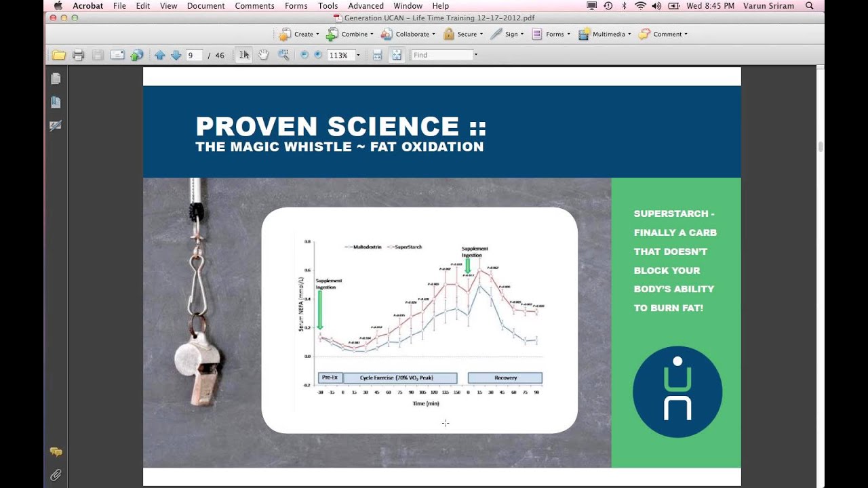The width and height of the screenshot is (868, 488).
Task: Click the Apple menu icon
Action: (58, 6)
